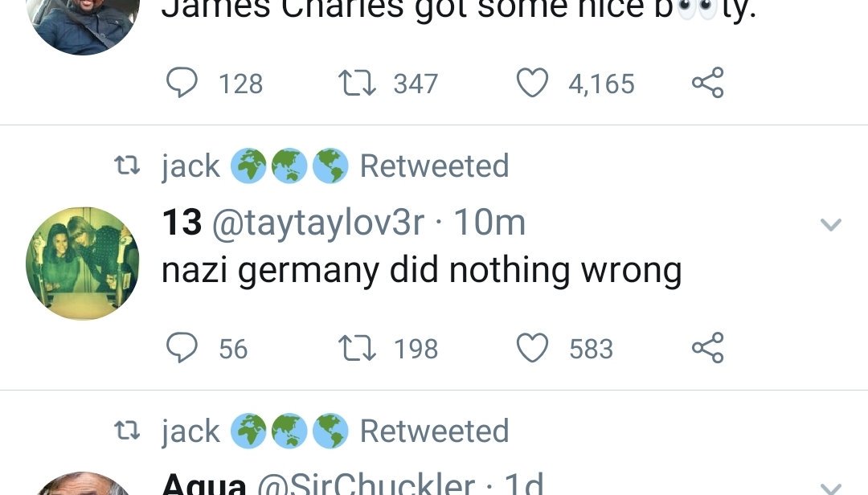Go to the @SirChuckler handle

[x=366, y=485]
